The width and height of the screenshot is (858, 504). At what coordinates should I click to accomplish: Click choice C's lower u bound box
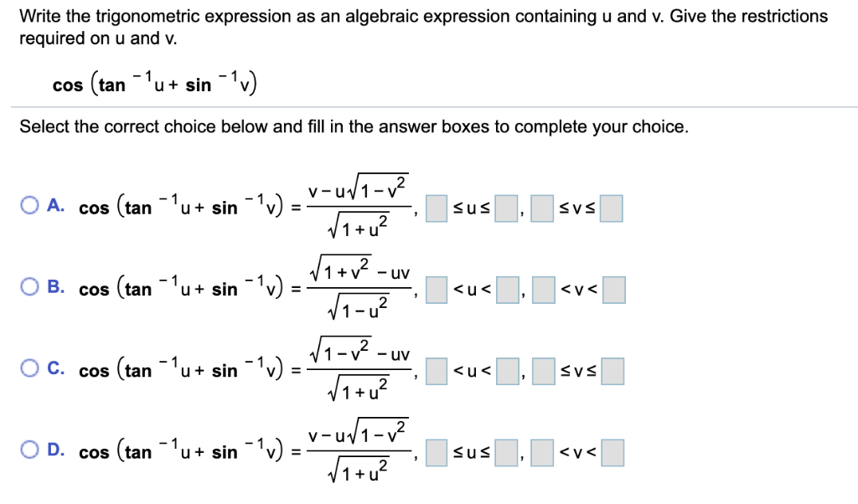(437, 371)
